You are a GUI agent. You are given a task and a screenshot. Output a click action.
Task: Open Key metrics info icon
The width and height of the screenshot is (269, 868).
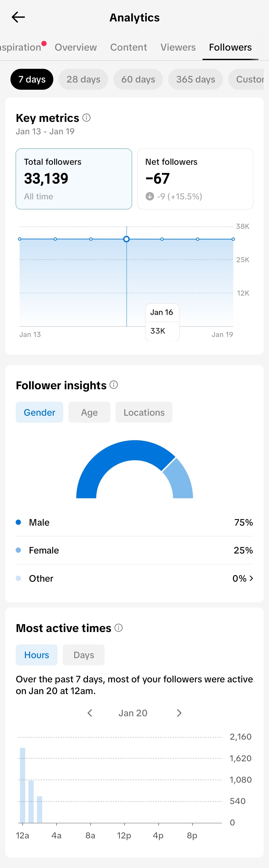pyautogui.click(x=86, y=118)
